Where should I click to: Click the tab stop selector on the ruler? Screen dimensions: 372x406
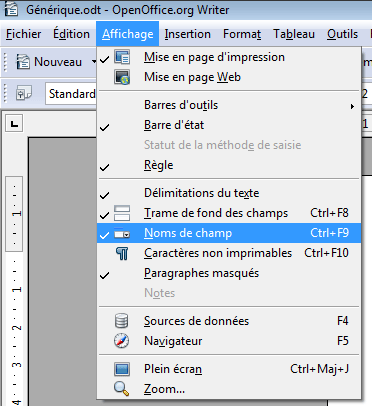[14, 124]
